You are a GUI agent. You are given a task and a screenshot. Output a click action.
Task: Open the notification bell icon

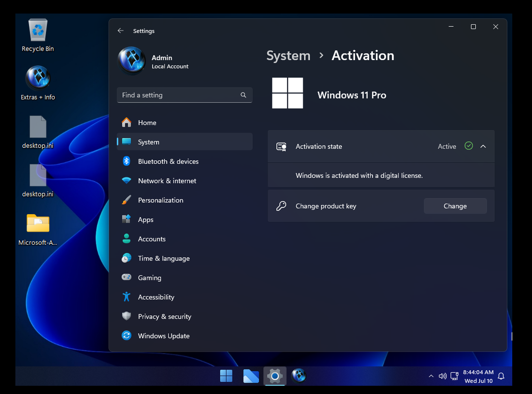(501, 376)
